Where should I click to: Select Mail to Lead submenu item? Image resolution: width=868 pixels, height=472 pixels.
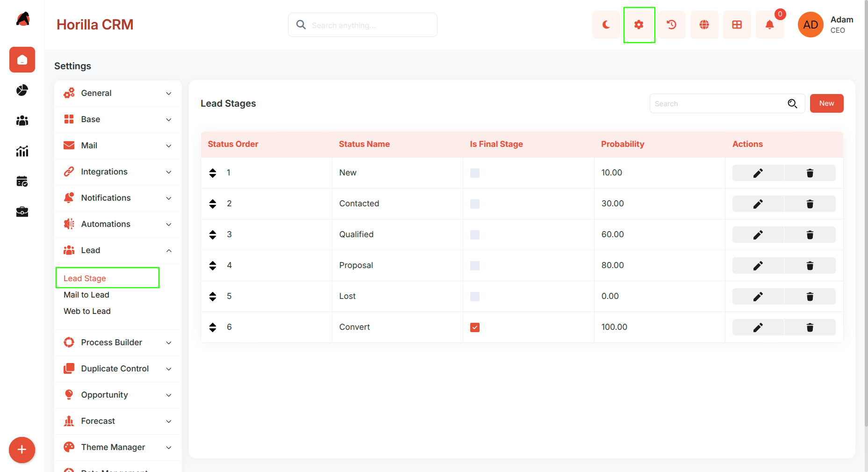pos(86,295)
